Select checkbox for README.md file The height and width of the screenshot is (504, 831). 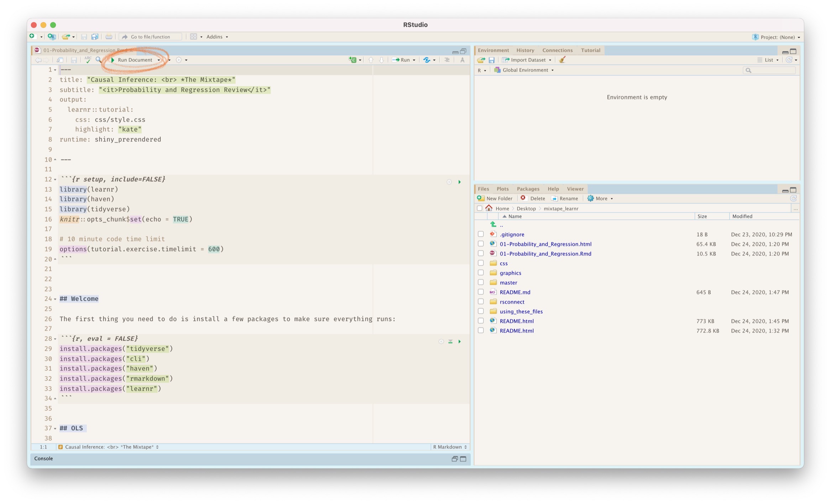tap(481, 292)
